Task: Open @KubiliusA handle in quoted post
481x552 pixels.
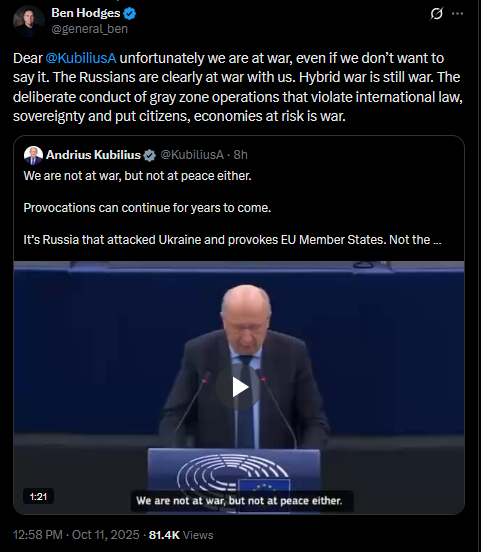Action: click(x=192, y=155)
